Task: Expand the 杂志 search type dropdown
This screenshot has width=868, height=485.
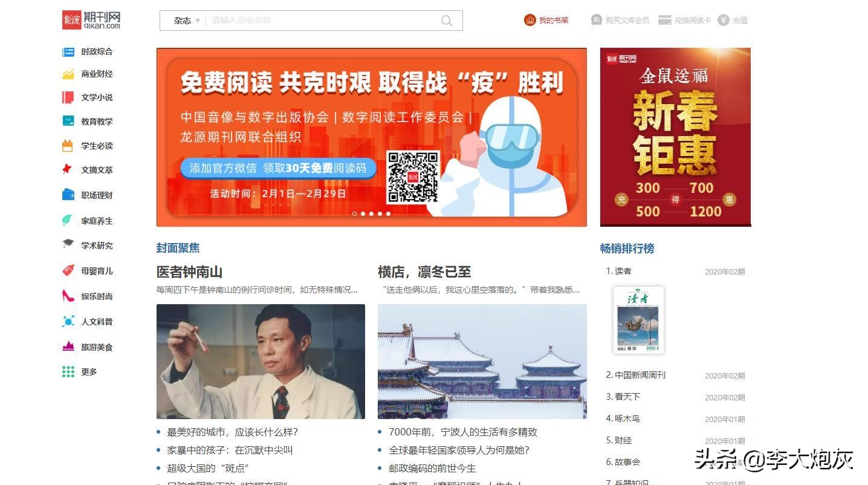Action: [x=187, y=21]
